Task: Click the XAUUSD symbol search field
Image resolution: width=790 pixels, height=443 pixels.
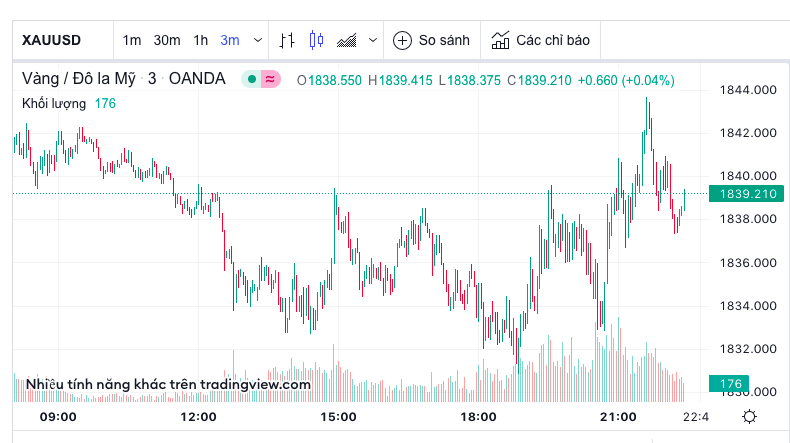Action: [52, 40]
